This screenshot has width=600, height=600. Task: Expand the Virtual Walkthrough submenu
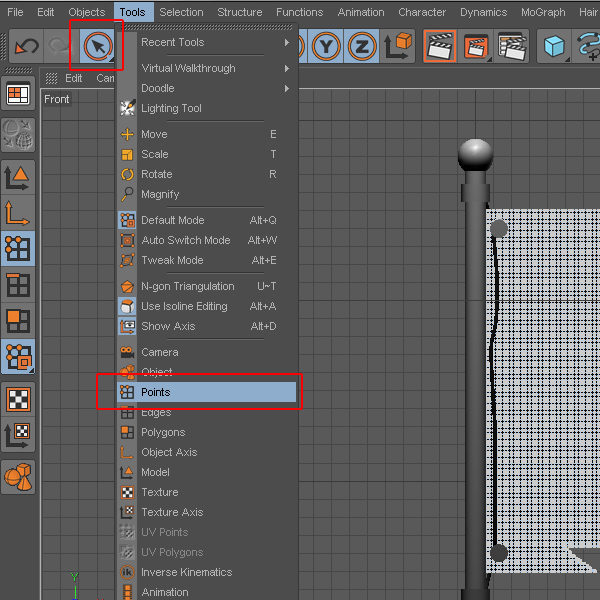207,68
